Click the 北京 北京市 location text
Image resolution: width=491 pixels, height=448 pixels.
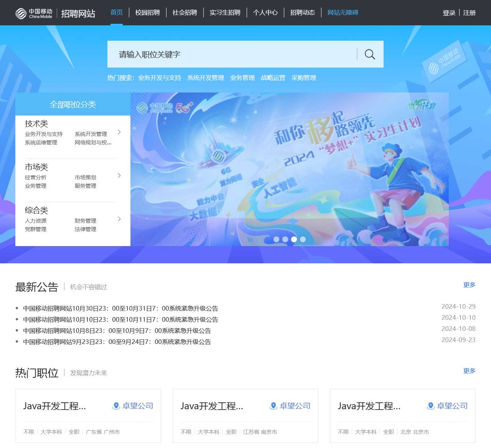point(415,432)
